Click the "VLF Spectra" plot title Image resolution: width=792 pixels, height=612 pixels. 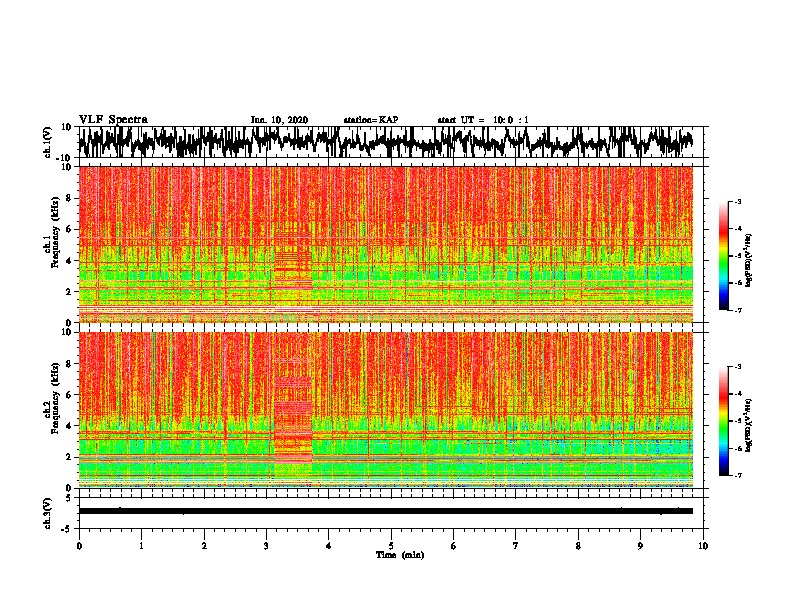[x=113, y=120]
